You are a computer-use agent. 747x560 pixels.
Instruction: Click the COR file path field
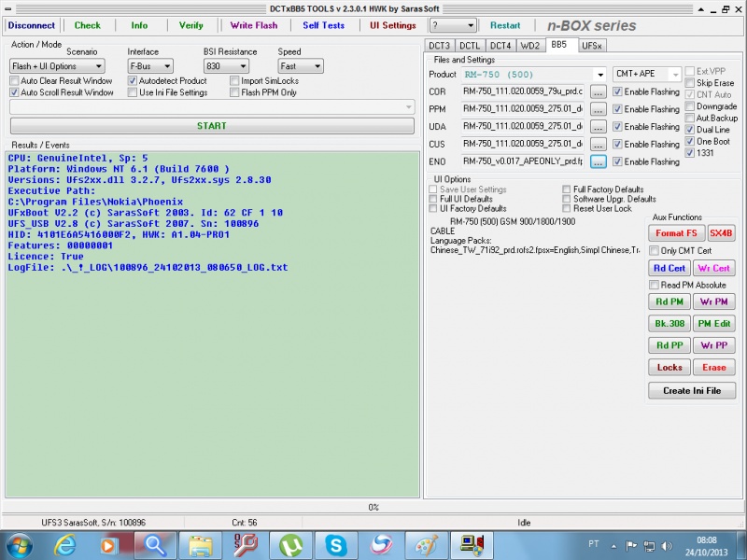coord(523,91)
